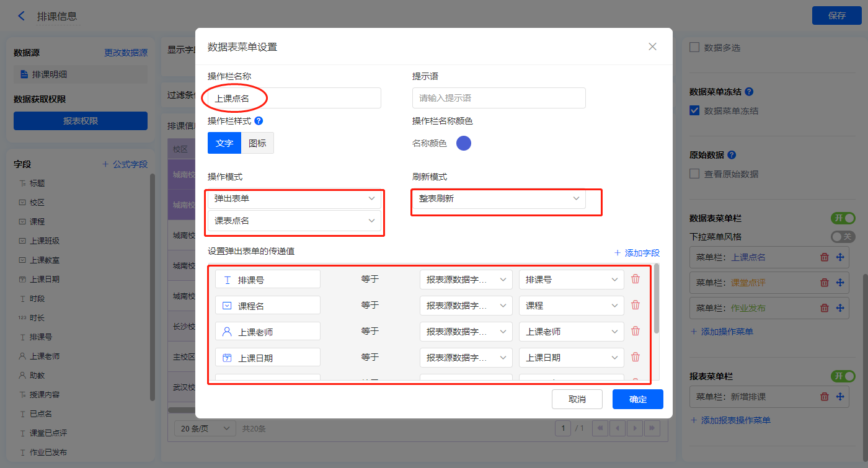Expand the 刷新模式 整表刷新 dropdown

coord(498,198)
